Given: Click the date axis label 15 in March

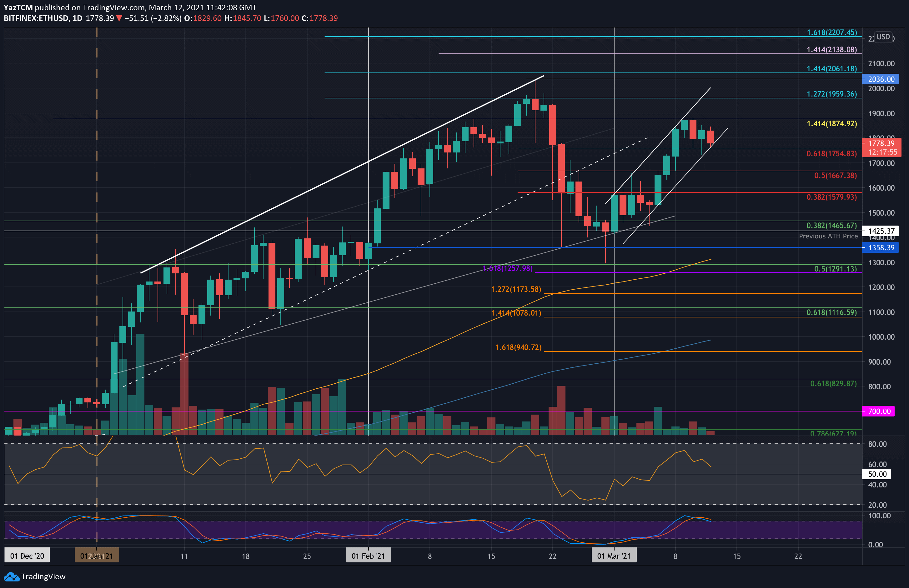Looking at the screenshot, I should point(737,556).
